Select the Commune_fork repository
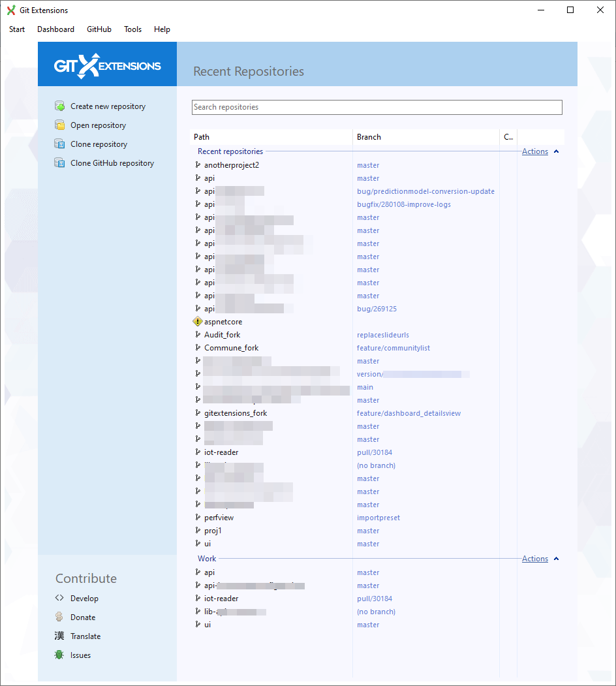Image resolution: width=616 pixels, height=686 pixels. [231, 348]
